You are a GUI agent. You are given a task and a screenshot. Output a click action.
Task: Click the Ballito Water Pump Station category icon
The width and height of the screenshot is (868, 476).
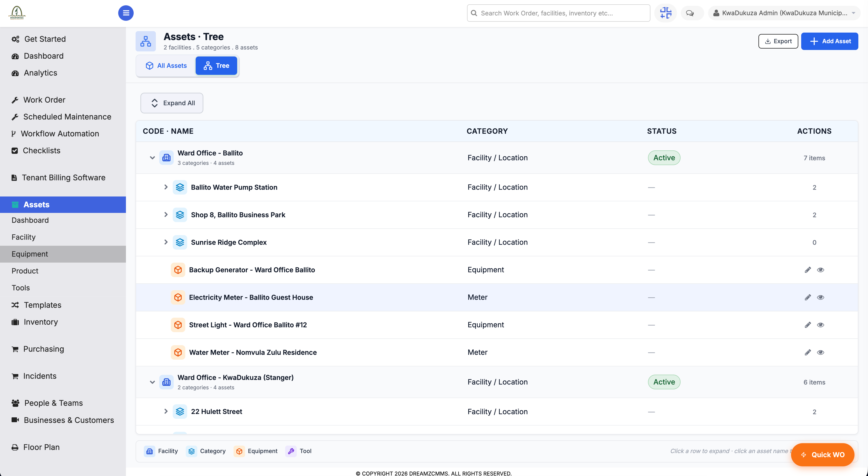(180, 187)
